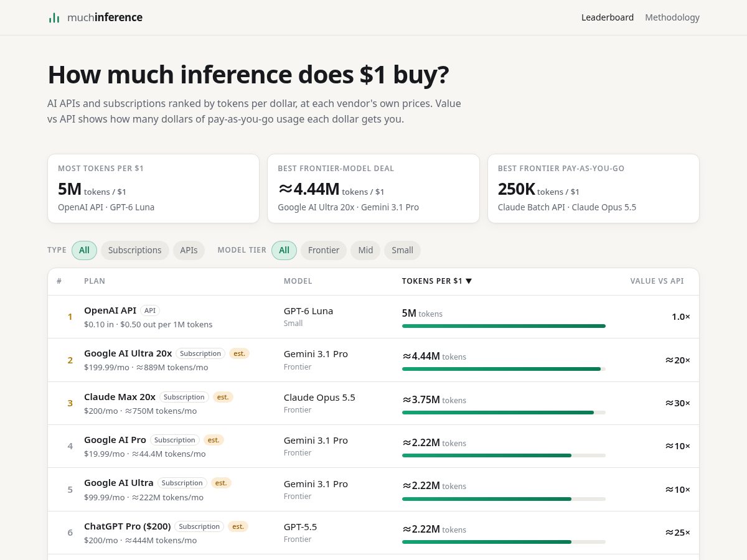The image size is (747, 560).
Task: Click the 1.0× value for OpenAI API
Action: click(681, 317)
